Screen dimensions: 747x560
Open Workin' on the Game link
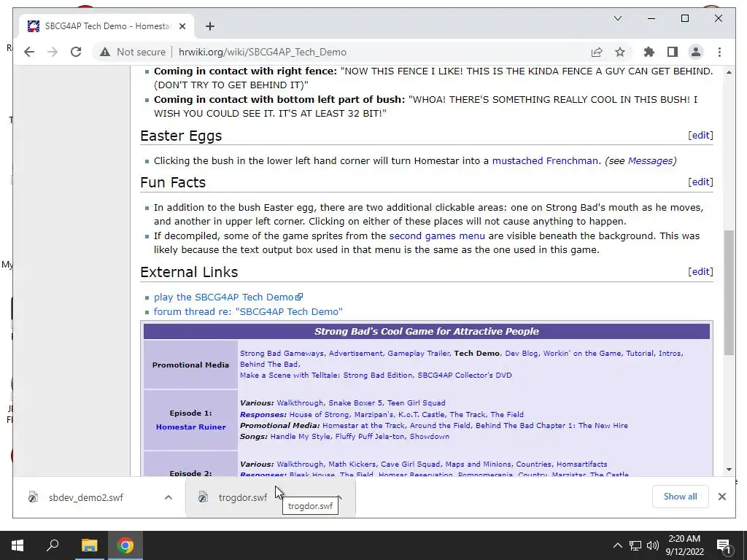tap(581, 354)
